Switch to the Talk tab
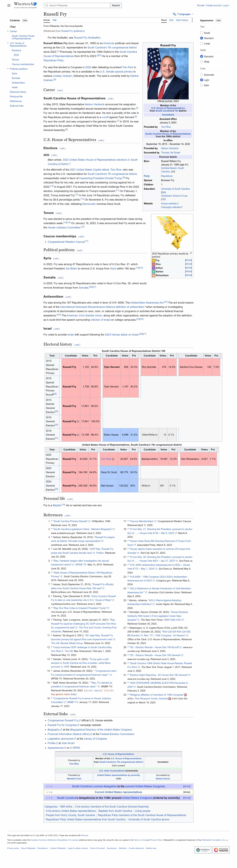This screenshot has width=237, height=868. pyautogui.click(x=54, y=20)
